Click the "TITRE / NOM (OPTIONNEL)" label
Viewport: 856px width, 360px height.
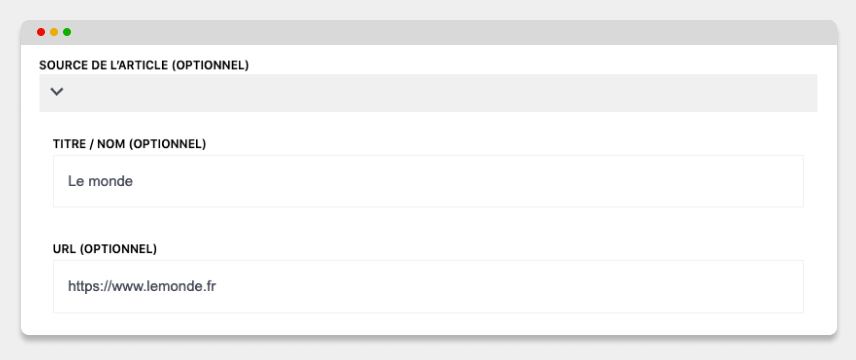129,144
